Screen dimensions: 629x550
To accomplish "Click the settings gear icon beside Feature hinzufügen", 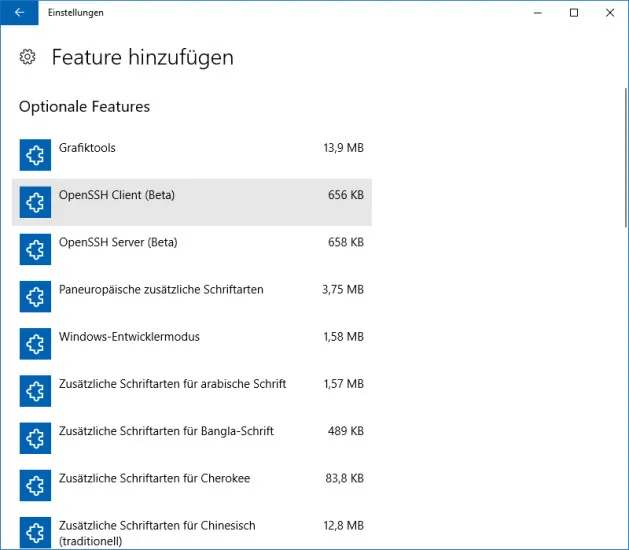I will click(28, 57).
